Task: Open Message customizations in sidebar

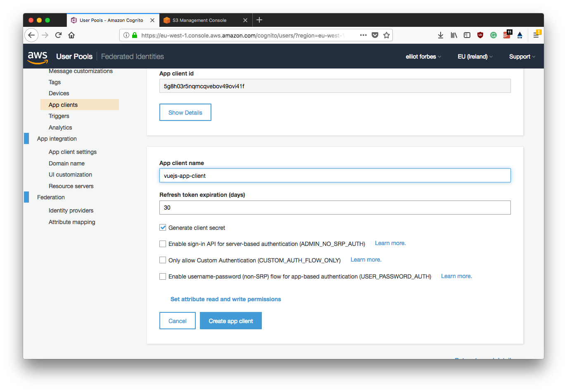Action: (81, 71)
